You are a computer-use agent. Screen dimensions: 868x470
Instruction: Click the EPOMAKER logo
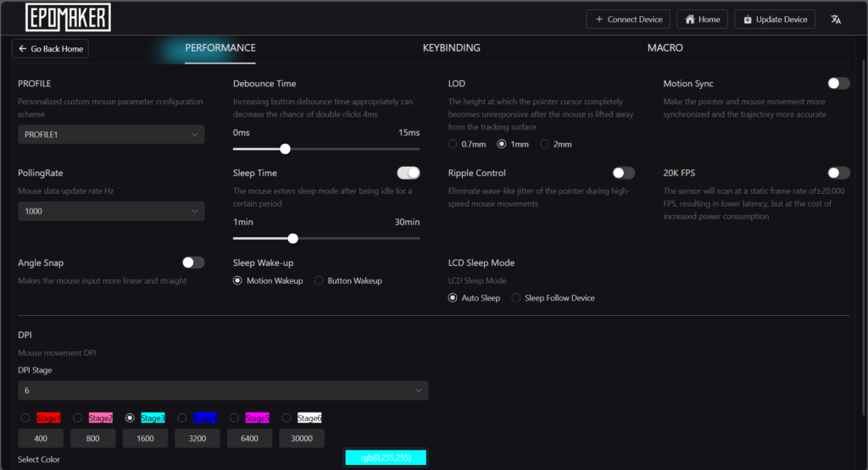pos(68,17)
